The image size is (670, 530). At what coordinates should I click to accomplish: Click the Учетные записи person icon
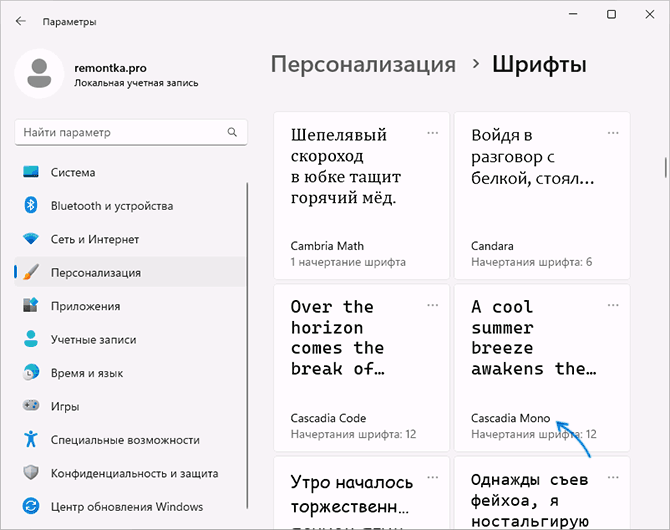point(31,339)
